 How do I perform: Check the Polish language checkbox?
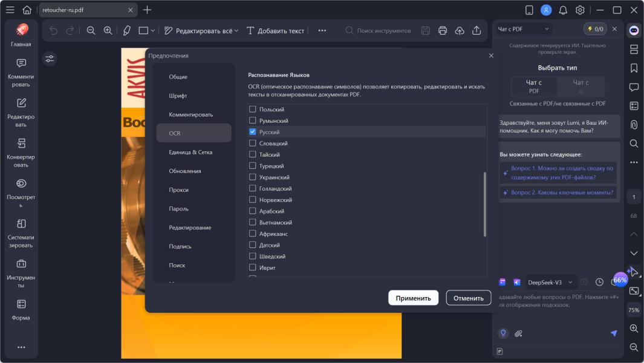coord(253,110)
